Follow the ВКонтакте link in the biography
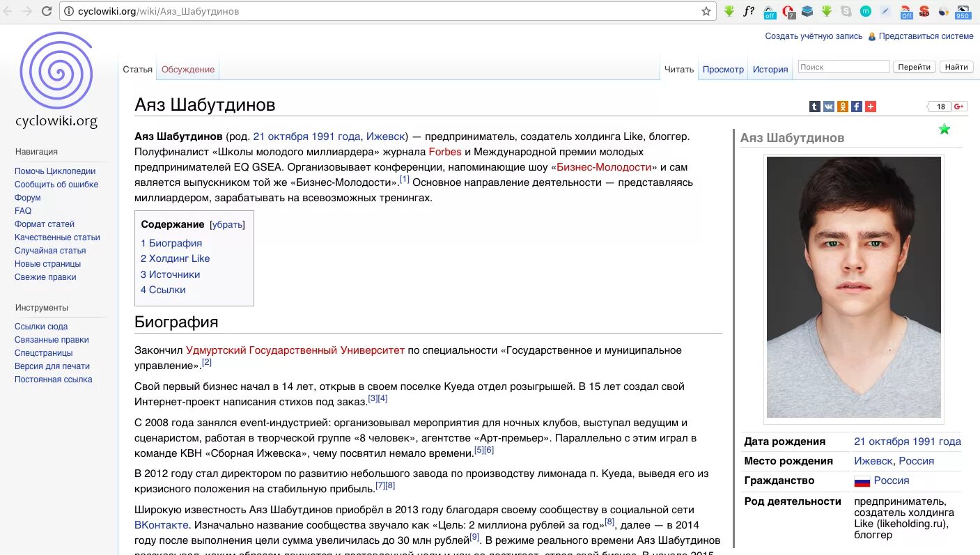Image resolution: width=980 pixels, height=555 pixels. tap(162, 525)
